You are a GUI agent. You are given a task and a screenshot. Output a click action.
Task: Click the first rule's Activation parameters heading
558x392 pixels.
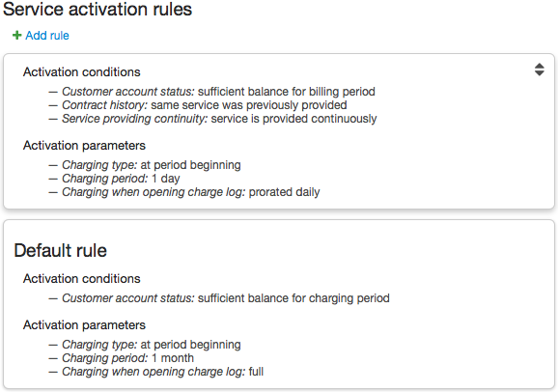point(84,145)
